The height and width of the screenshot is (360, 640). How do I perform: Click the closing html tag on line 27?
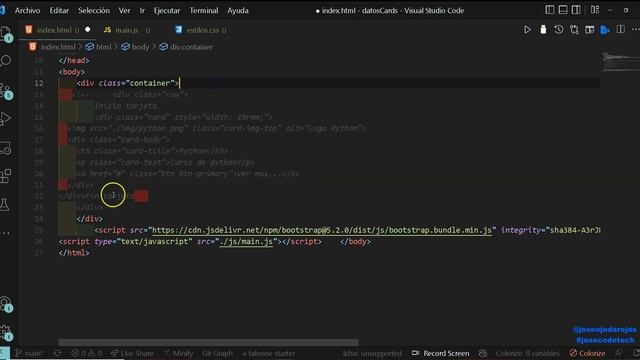(x=74, y=253)
